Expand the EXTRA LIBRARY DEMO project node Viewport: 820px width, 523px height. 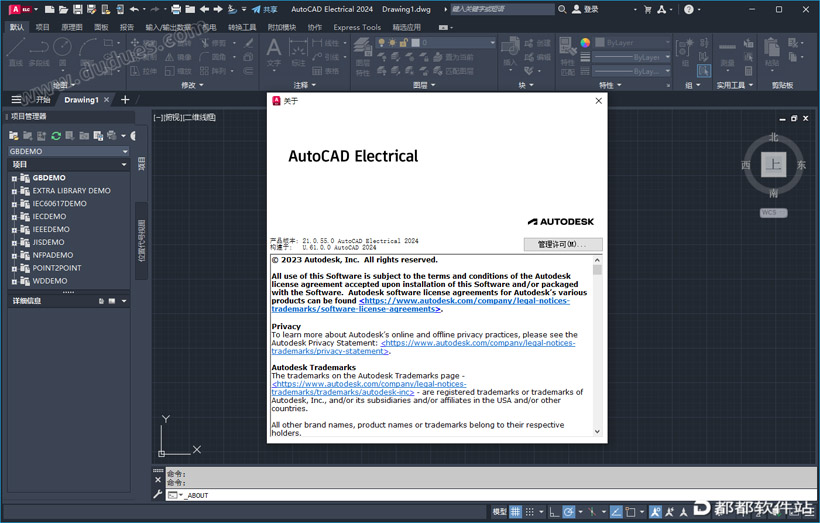pos(14,191)
